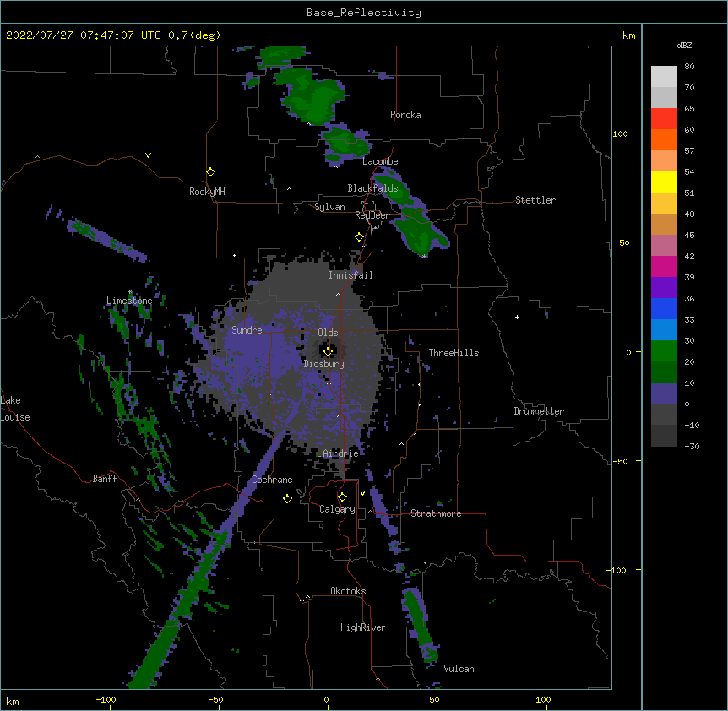Click the yellow diamond marker south of RedDeer
This screenshot has width=728, height=711.
[360, 236]
